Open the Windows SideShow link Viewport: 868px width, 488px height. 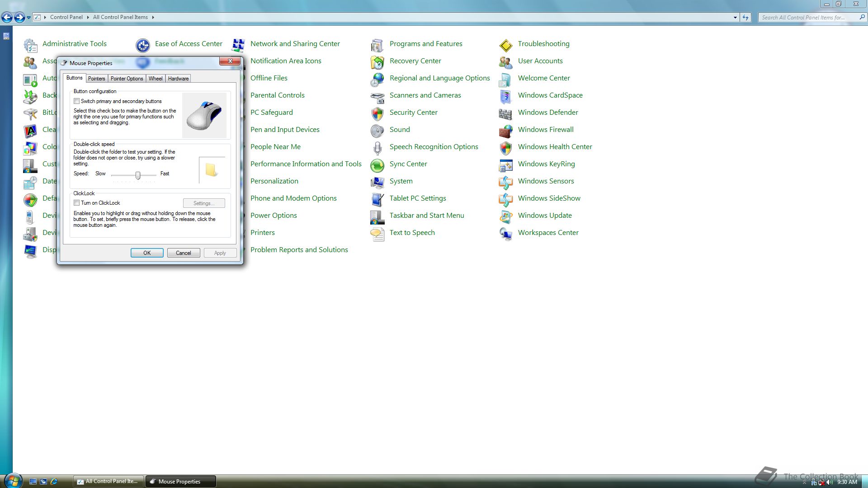[549, 198]
